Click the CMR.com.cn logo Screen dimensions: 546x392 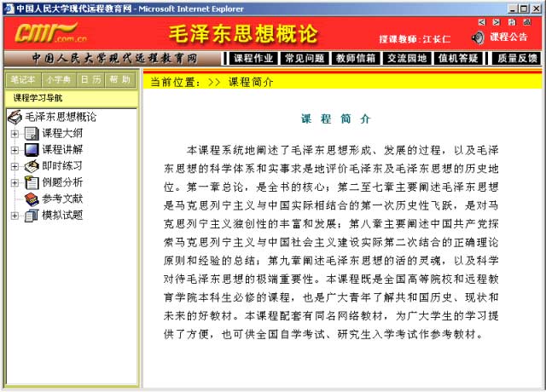50,33
